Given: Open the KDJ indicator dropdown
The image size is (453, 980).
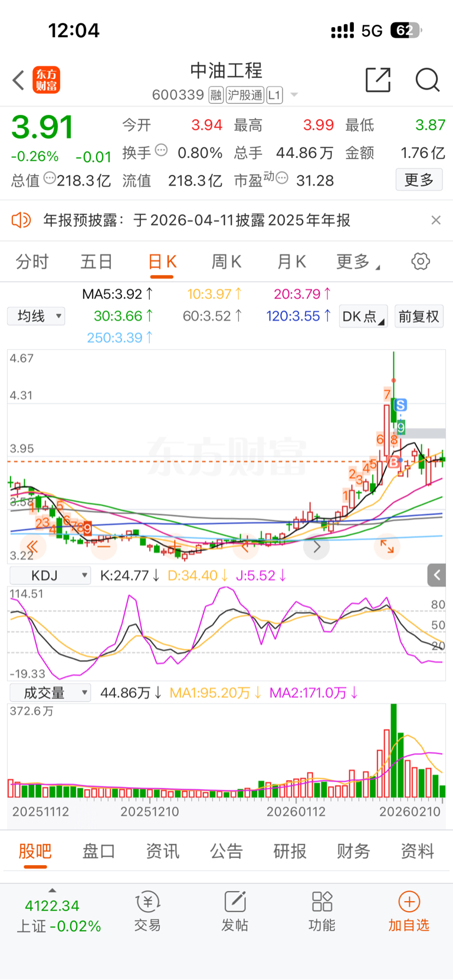Looking at the screenshot, I should pyautogui.click(x=50, y=575).
